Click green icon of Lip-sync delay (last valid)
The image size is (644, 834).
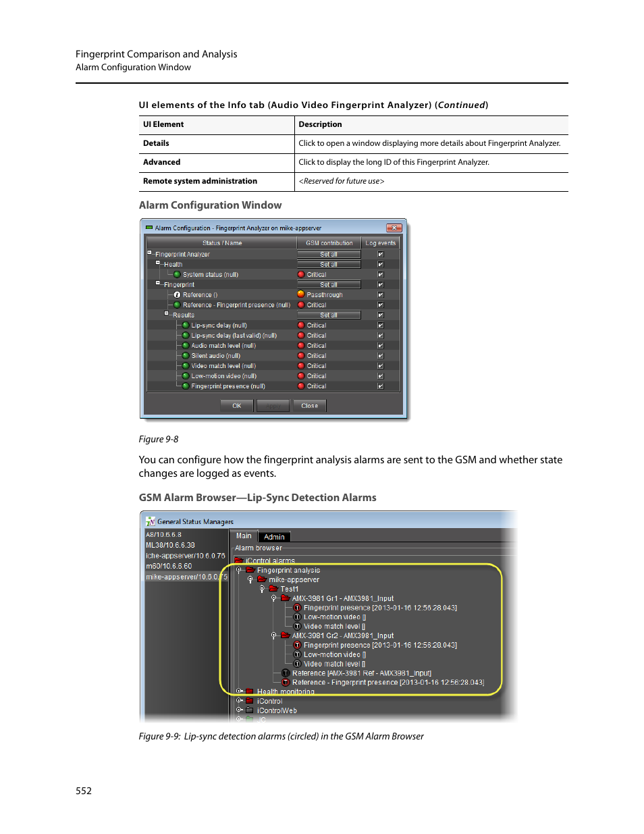click(x=186, y=336)
